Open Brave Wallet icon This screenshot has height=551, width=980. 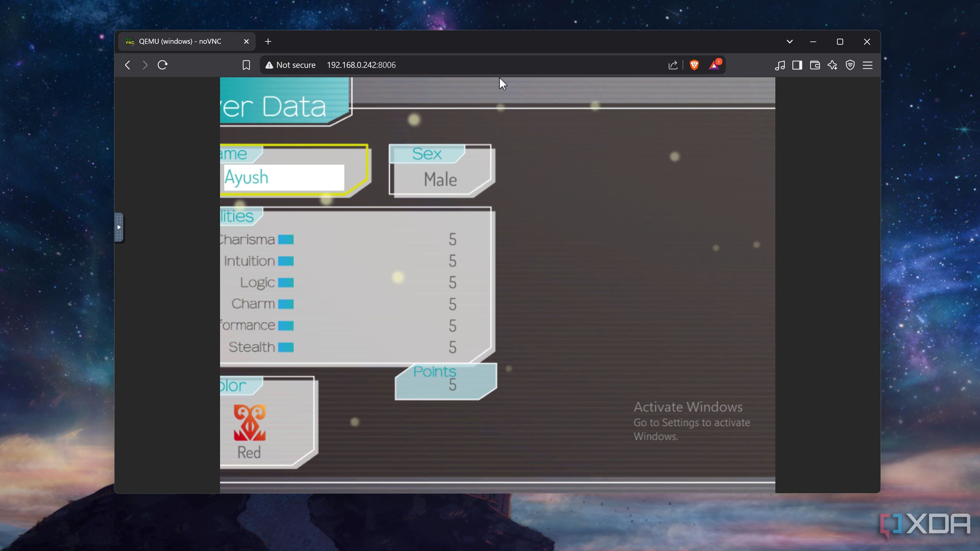tap(815, 65)
